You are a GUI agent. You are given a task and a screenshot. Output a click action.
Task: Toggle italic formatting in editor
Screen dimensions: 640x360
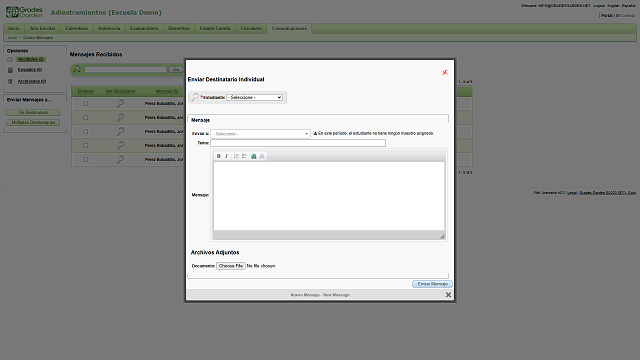pos(227,156)
